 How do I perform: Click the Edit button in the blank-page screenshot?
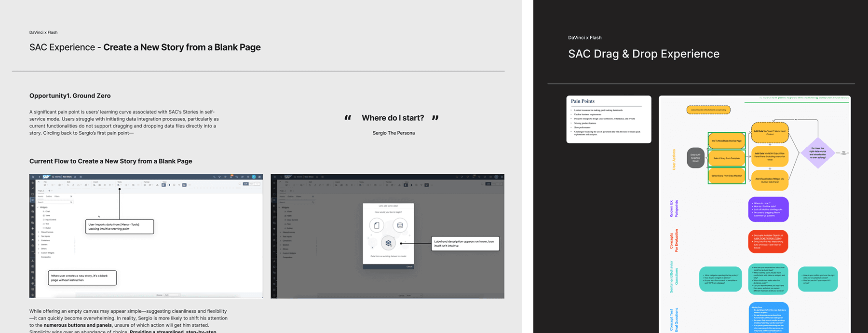coord(245,184)
